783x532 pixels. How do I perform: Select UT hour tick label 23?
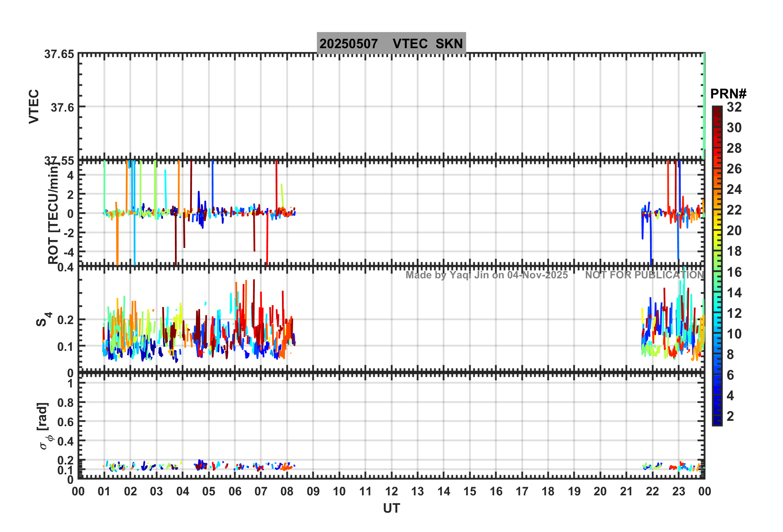678,491
